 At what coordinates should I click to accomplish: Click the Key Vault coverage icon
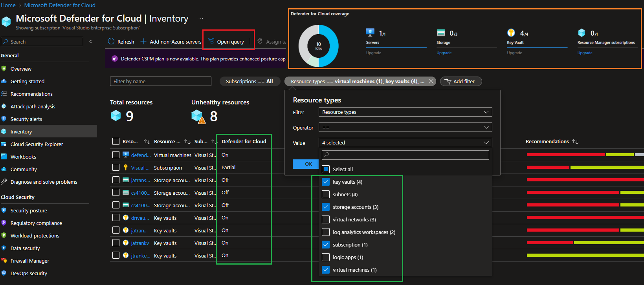[x=511, y=33]
